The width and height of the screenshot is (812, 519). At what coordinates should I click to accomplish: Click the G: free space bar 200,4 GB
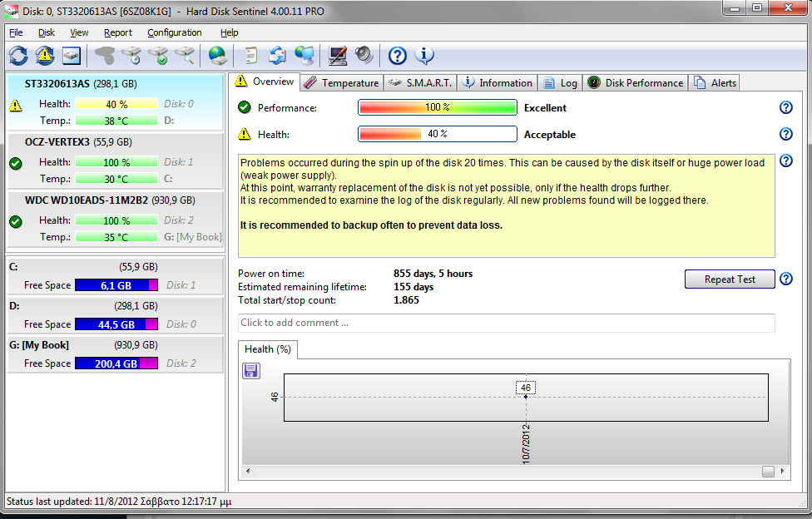(x=116, y=363)
